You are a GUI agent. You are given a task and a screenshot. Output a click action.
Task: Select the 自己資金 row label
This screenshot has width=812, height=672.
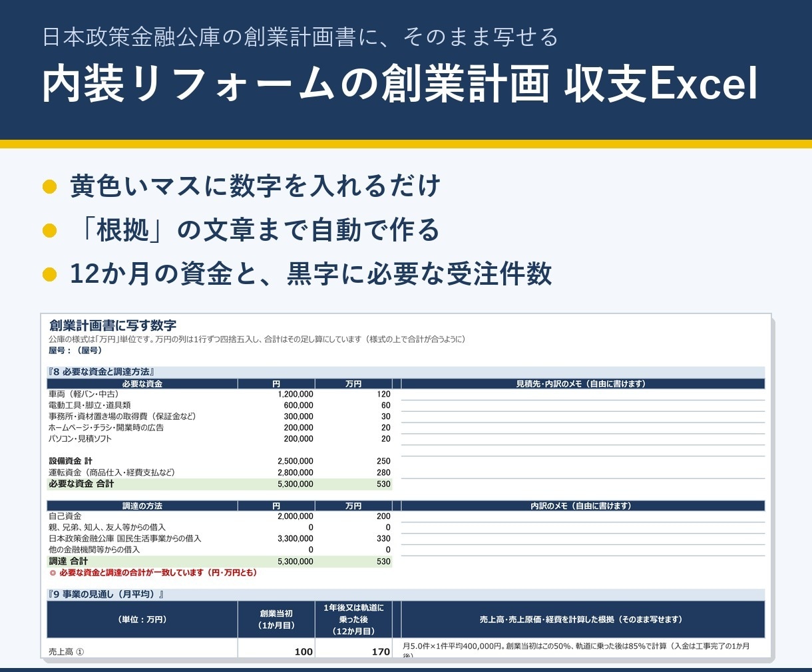(x=65, y=516)
